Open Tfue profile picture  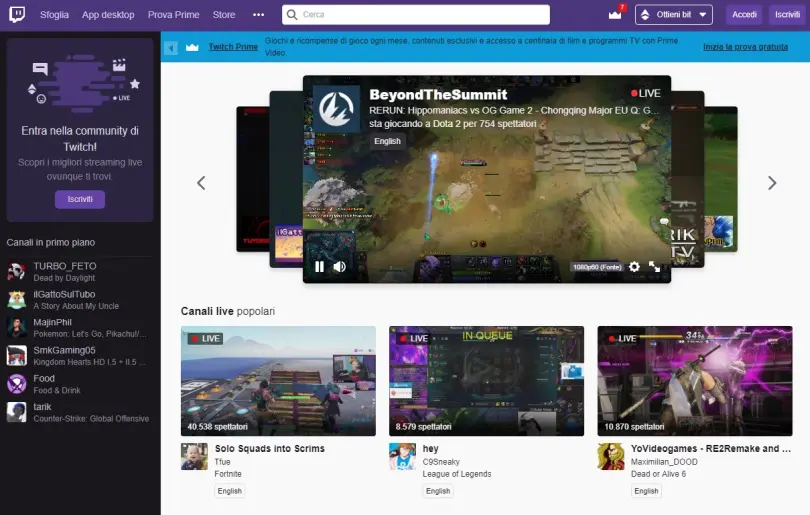click(x=194, y=457)
